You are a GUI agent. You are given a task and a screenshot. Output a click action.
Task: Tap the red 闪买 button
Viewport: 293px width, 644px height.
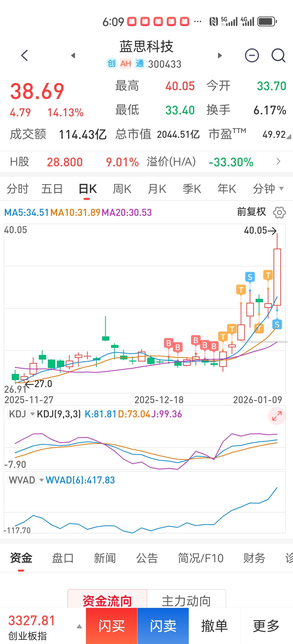click(112, 626)
